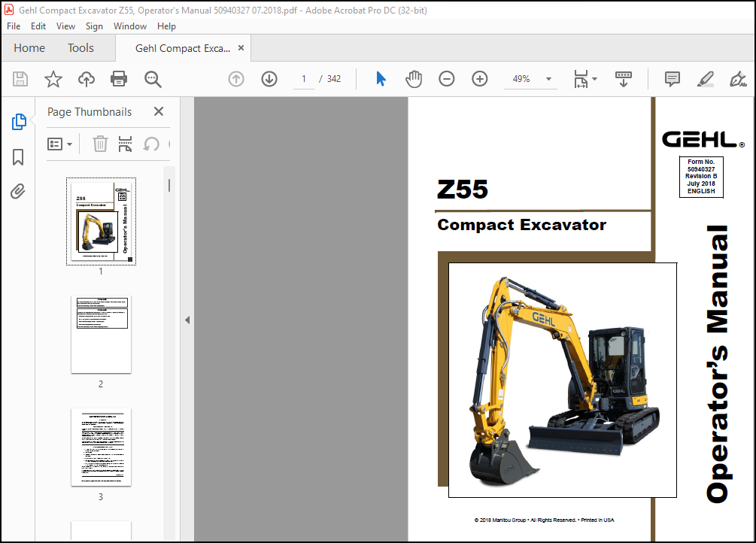756x543 pixels.
Task: Click the Z55 title text on page
Action: coord(463,189)
